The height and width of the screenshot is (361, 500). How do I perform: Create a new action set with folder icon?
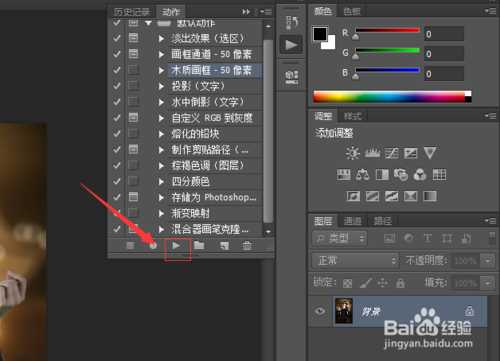[199, 246]
